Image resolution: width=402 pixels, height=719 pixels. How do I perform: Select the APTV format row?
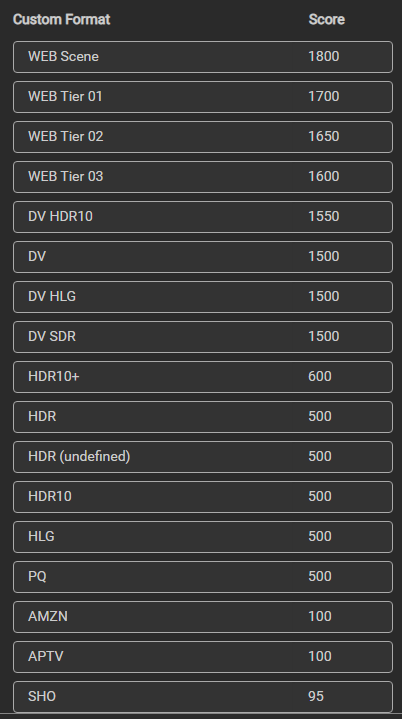tap(203, 657)
